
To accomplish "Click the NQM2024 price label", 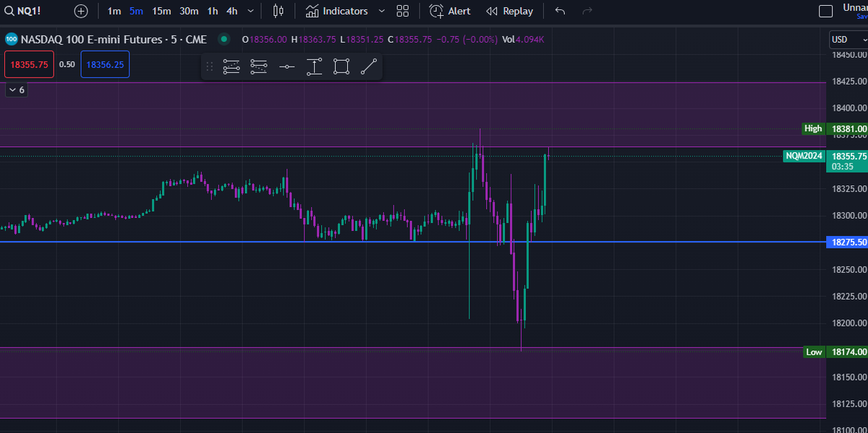I will pyautogui.click(x=804, y=156).
